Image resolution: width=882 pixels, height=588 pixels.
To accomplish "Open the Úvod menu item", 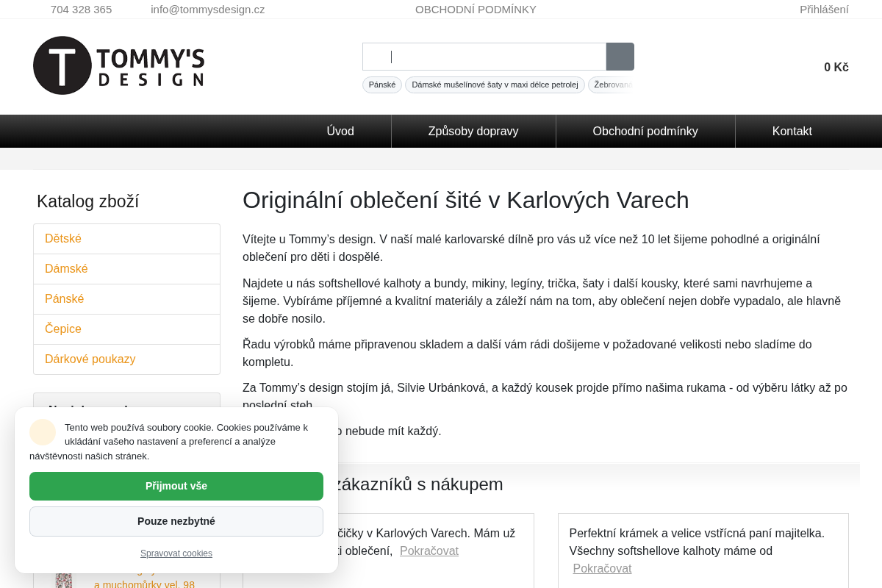I will (x=340, y=131).
